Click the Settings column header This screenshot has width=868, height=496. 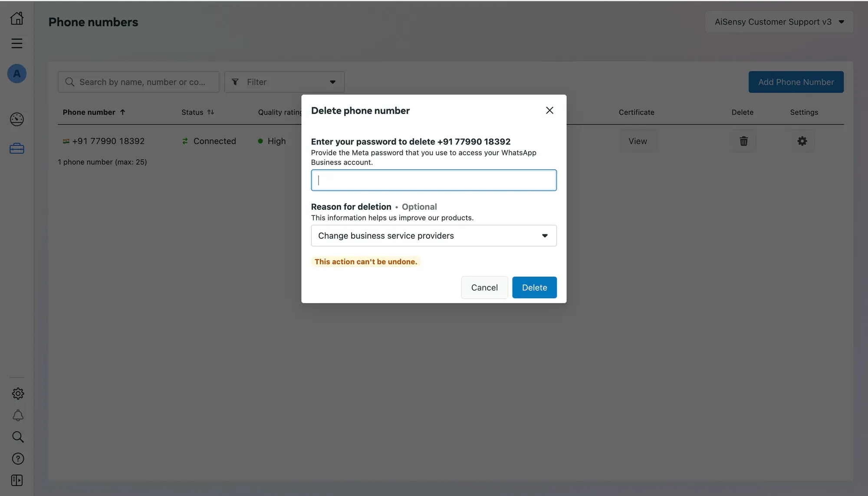click(804, 112)
